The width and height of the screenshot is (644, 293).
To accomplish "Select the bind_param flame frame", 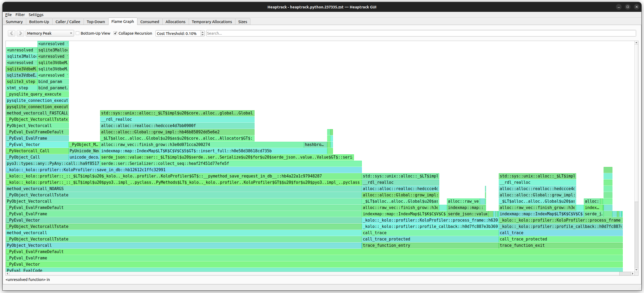I will (x=53, y=82).
